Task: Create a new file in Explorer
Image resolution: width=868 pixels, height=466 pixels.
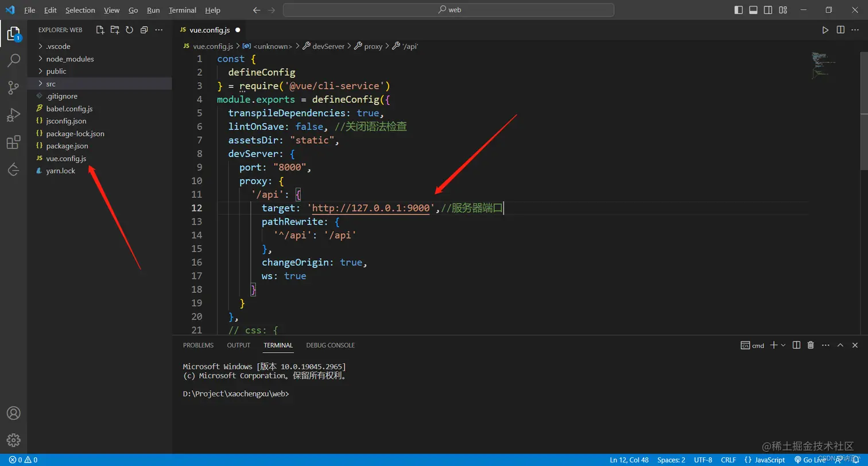Action: click(100, 30)
